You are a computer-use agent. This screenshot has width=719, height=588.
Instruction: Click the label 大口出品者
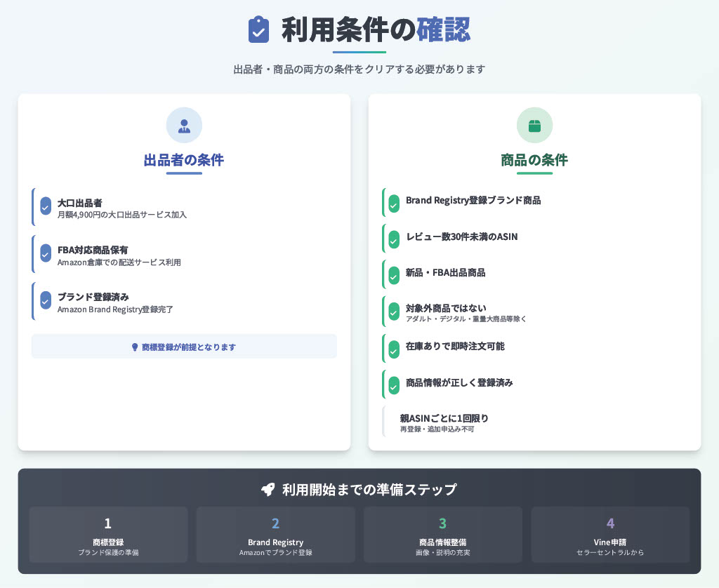click(80, 203)
